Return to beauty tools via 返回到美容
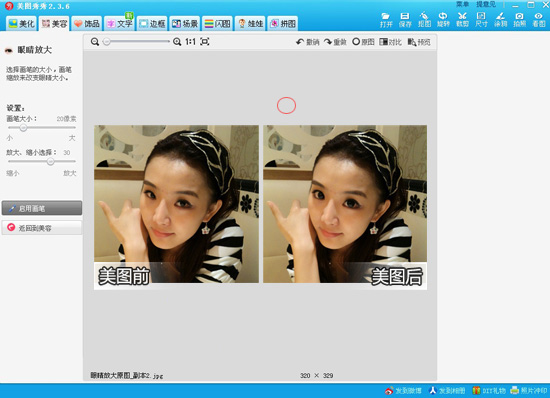Image resolution: width=550 pixels, height=398 pixels. (x=42, y=228)
